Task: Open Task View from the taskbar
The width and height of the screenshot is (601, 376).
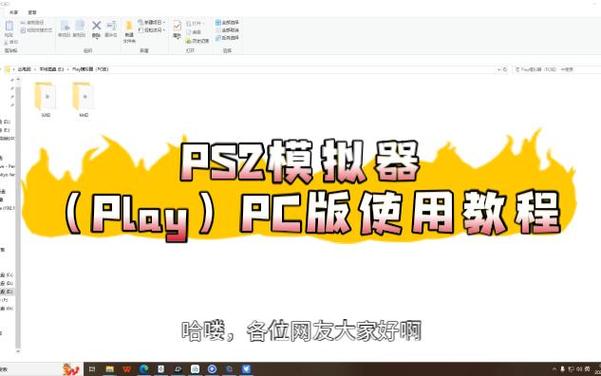Action: point(92,369)
